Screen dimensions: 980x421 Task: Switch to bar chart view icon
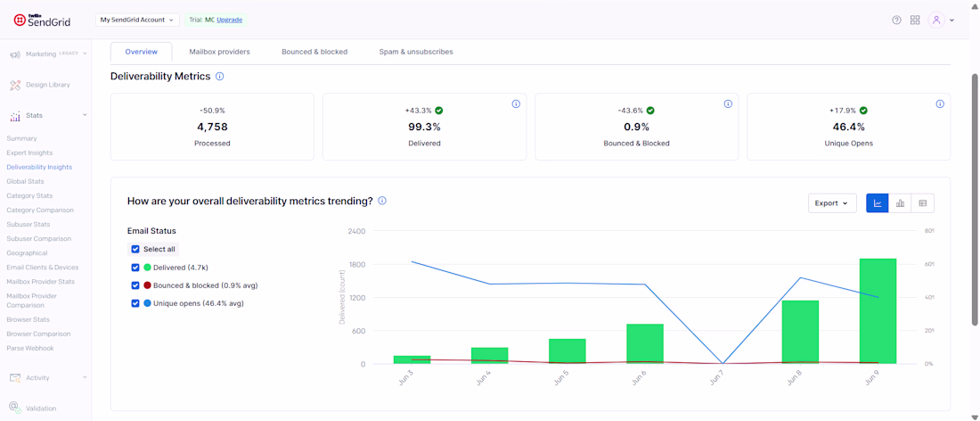tap(900, 203)
